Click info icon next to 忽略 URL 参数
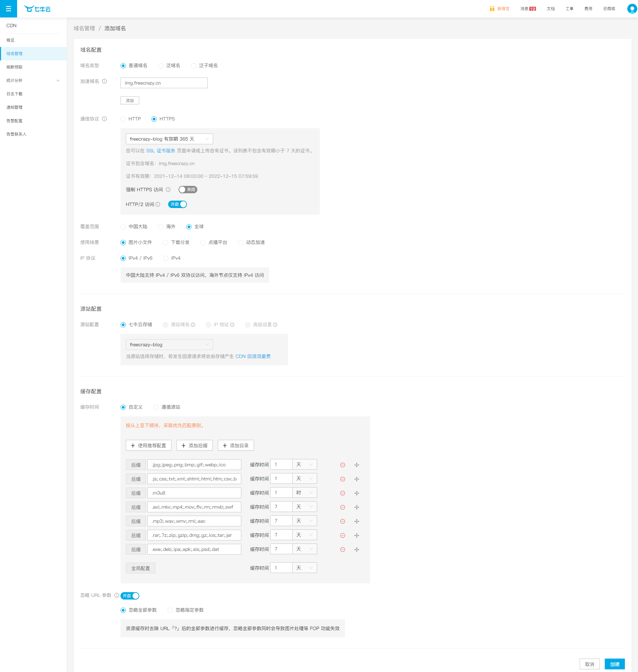Viewport: 638px width, 672px height. pos(117,595)
